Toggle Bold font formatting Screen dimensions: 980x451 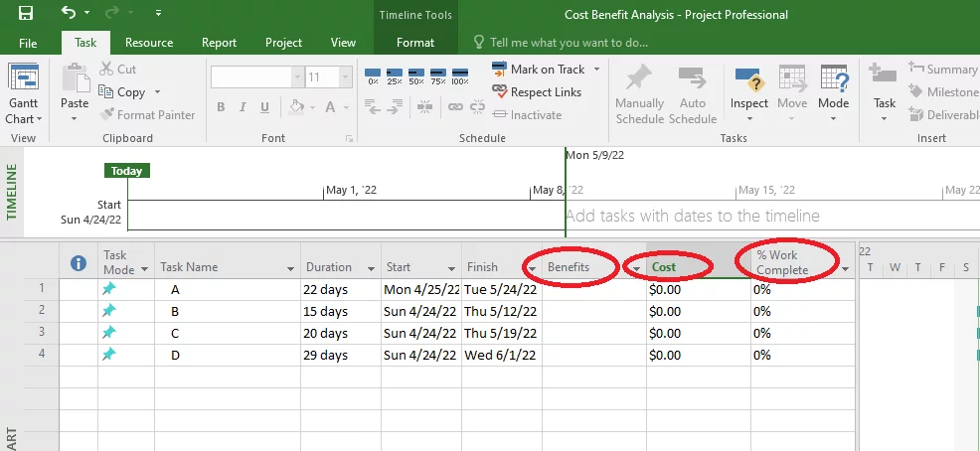(222, 107)
